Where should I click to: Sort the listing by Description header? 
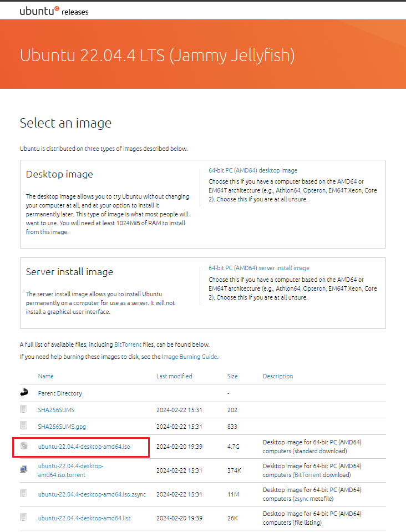pyautogui.click(x=278, y=376)
